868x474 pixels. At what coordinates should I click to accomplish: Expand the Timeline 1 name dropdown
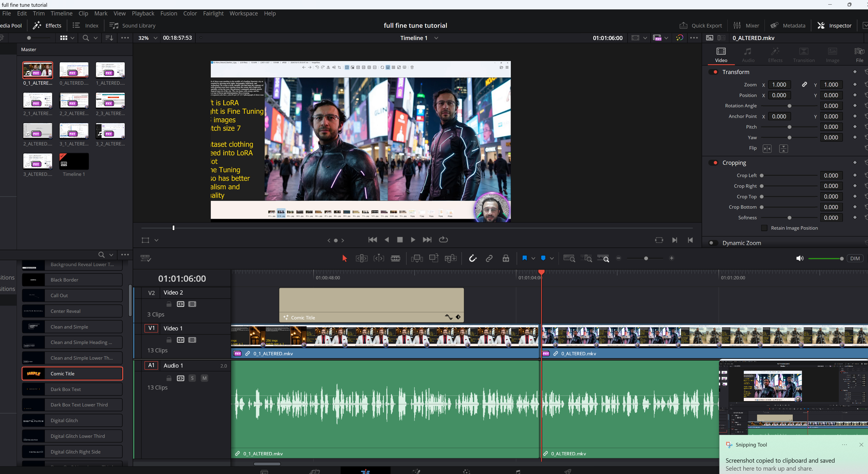point(436,38)
